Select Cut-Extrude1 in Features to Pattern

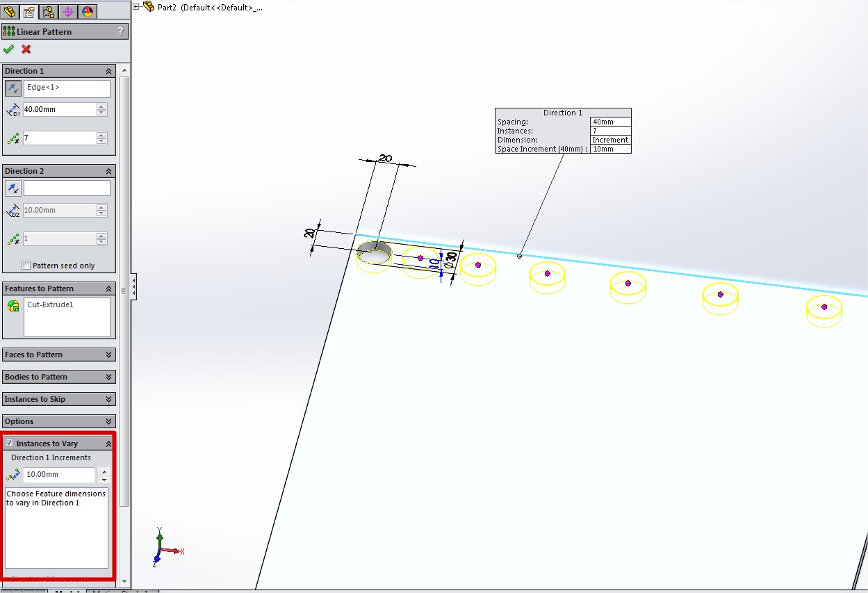pos(50,304)
